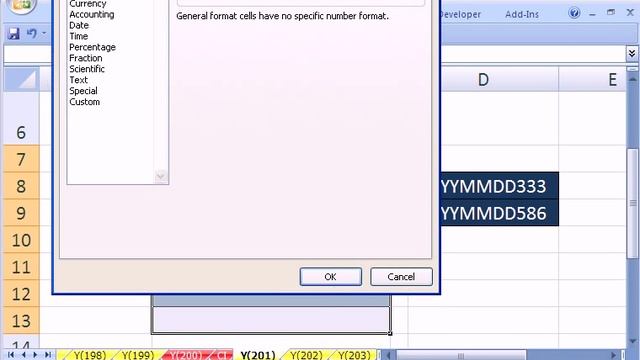The height and width of the screenshot is (360, 640).
Task: Pick Text format category
Action: coord(78,80)
